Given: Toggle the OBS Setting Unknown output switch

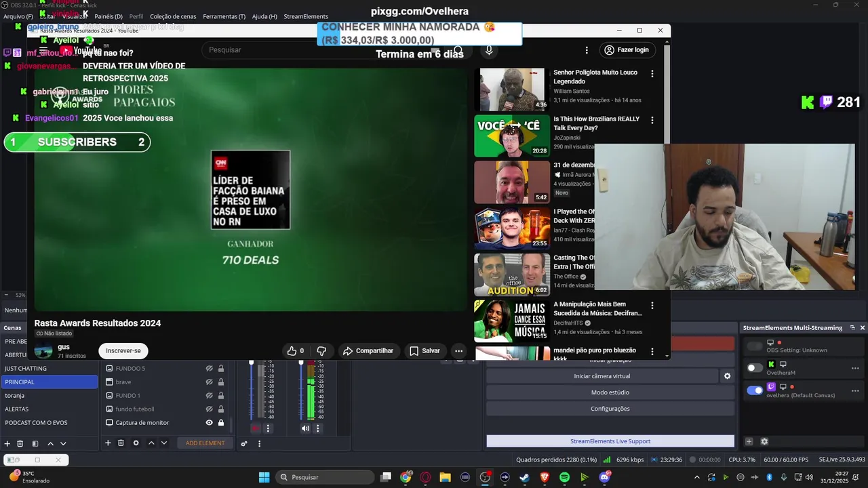Looking at the screenshot, I should (755, 346).
